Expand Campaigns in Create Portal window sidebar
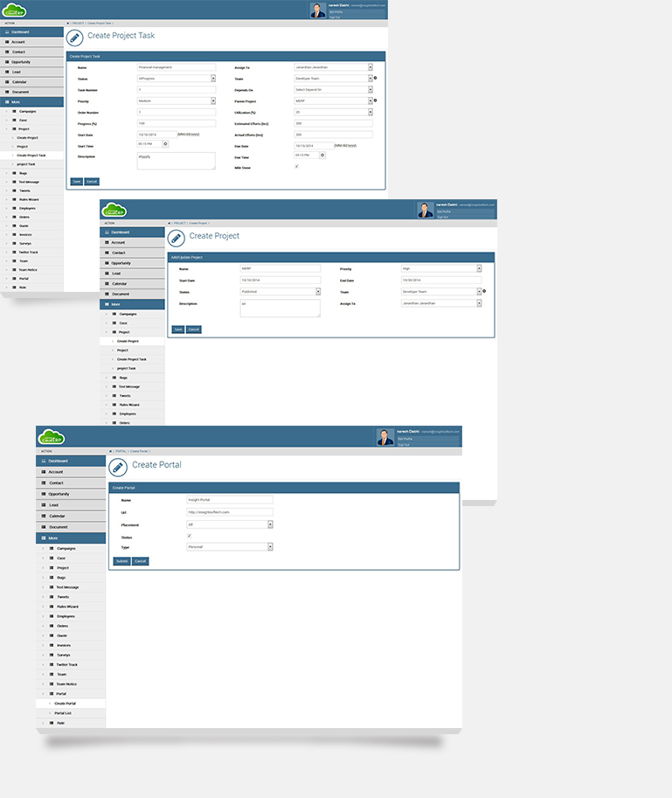 point(71,548)
